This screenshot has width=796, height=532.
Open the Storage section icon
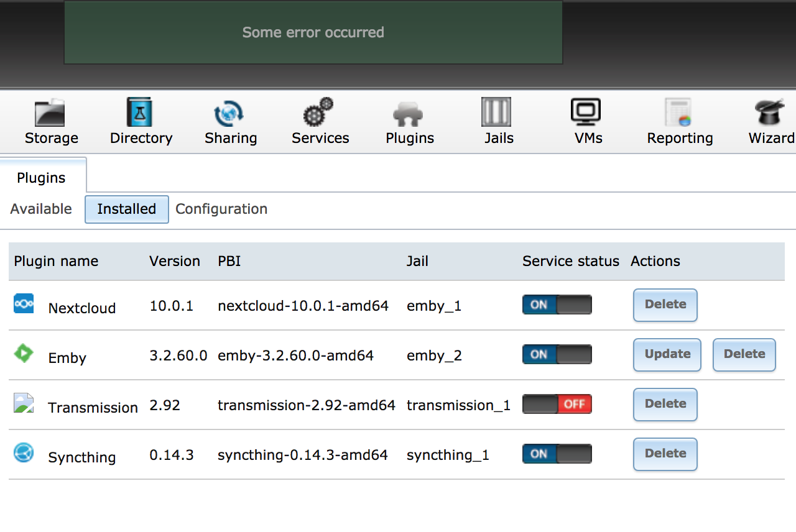(x=50, y=112)
